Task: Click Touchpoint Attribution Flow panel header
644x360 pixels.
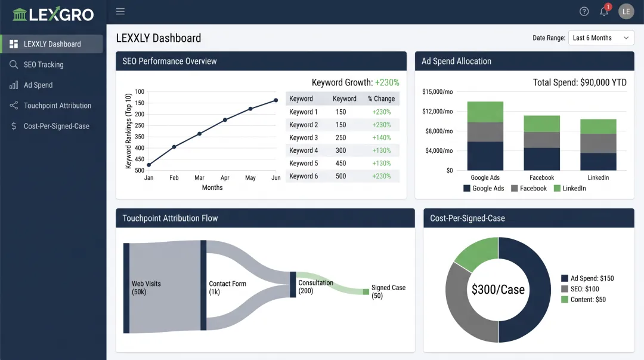Action: (x=265, y=218)
